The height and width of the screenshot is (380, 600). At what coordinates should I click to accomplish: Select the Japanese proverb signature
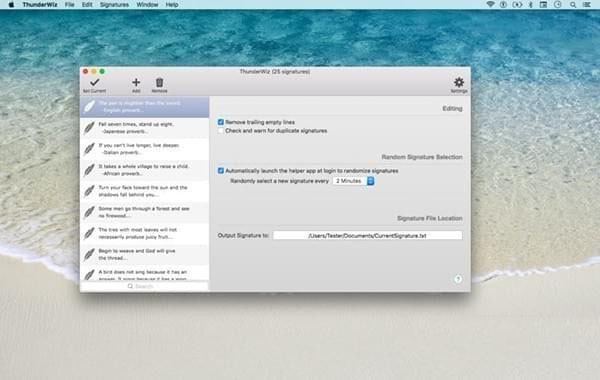[145, 128]
